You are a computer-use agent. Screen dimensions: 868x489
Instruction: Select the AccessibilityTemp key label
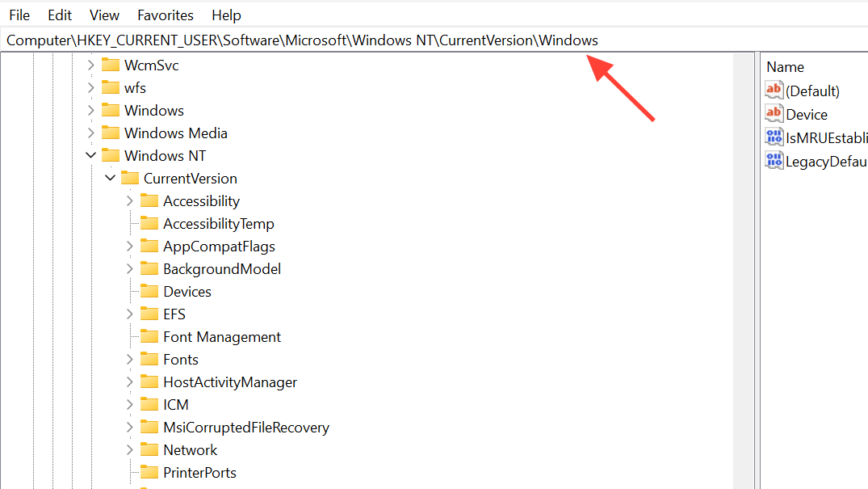pyautogui.click(x=219, y=223)
